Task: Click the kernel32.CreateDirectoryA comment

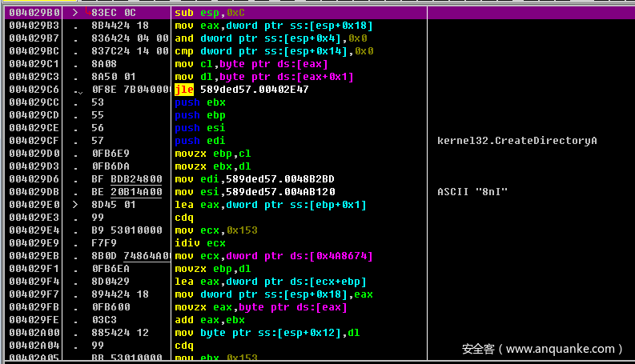Action: (x=517, y=141)
